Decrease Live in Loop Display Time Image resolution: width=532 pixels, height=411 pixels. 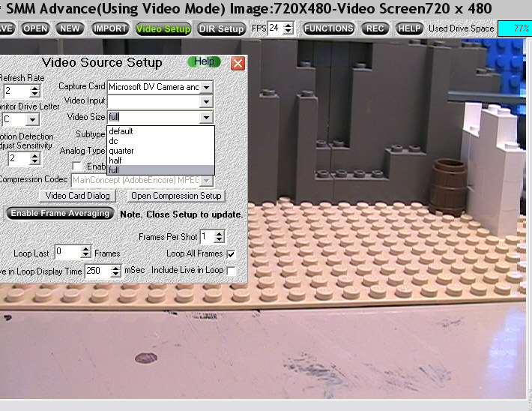pos(116,274)
